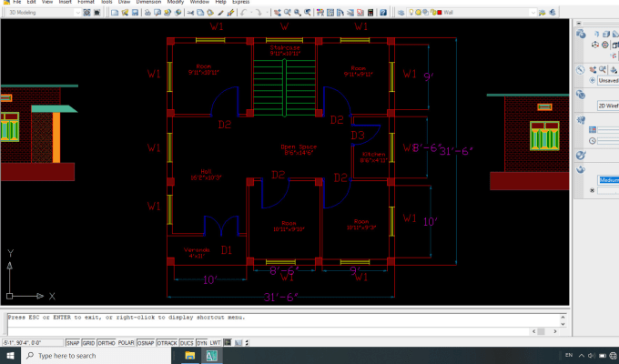Image resolution: width=619 pixels, height=364 pixels.
Task: Click the taskbar search box
Action: point(96,356)
